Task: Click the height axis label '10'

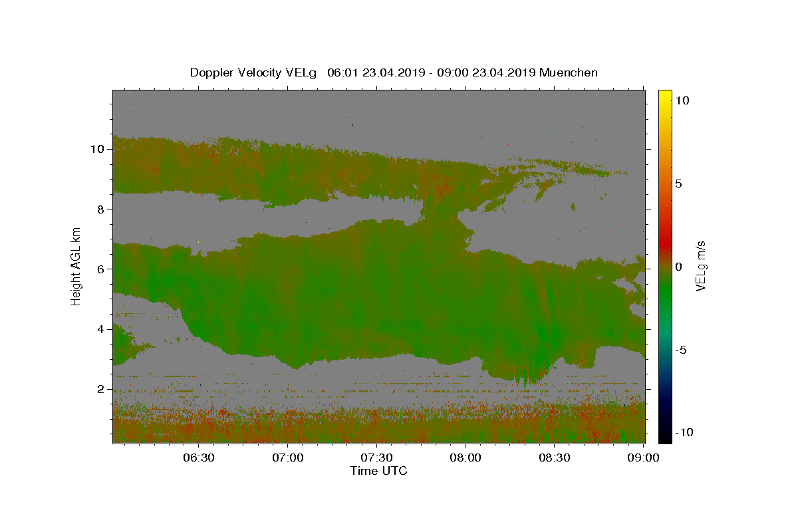Action: pos(97,149)
